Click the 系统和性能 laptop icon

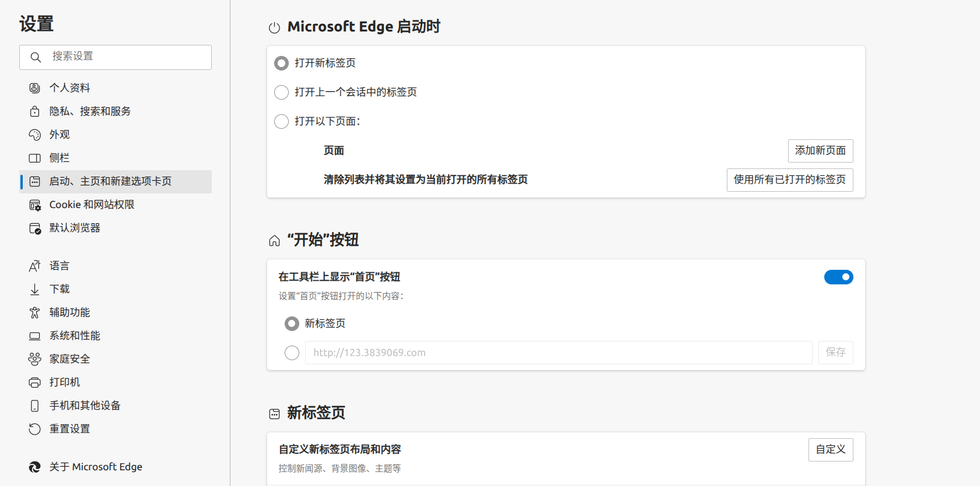coord(35,336)
